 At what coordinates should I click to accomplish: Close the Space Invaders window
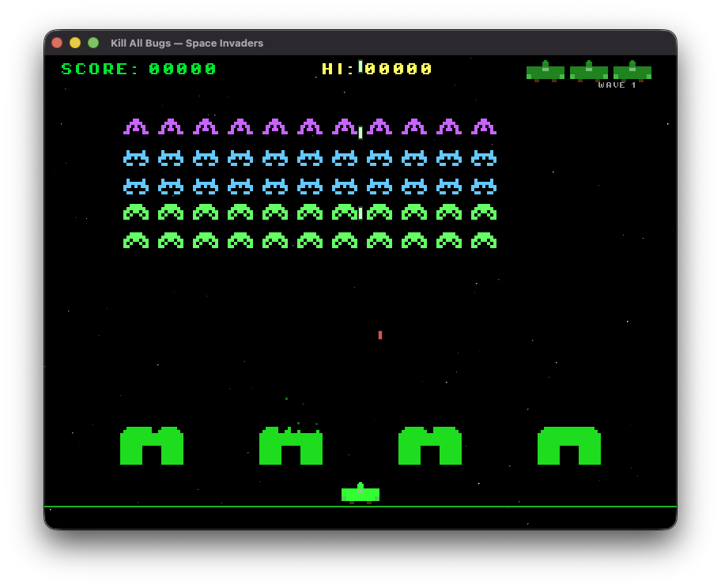(x=57, y=43)
